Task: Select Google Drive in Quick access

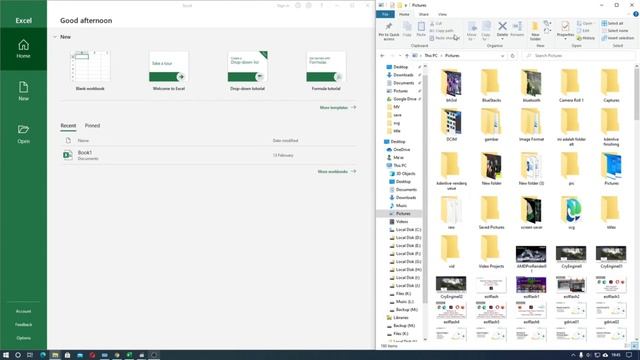Action: click(404, 99)
